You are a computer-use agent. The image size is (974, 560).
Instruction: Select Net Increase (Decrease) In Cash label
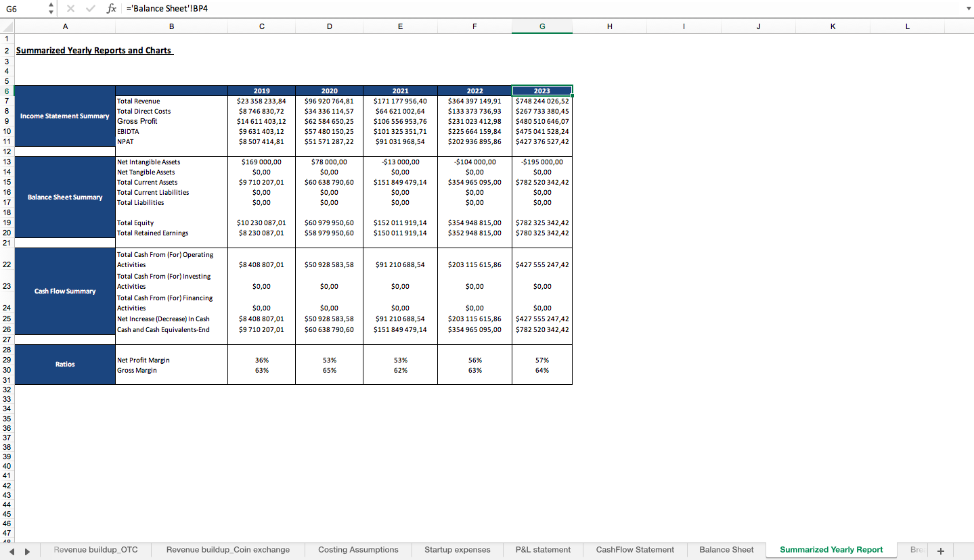point(172,319)
